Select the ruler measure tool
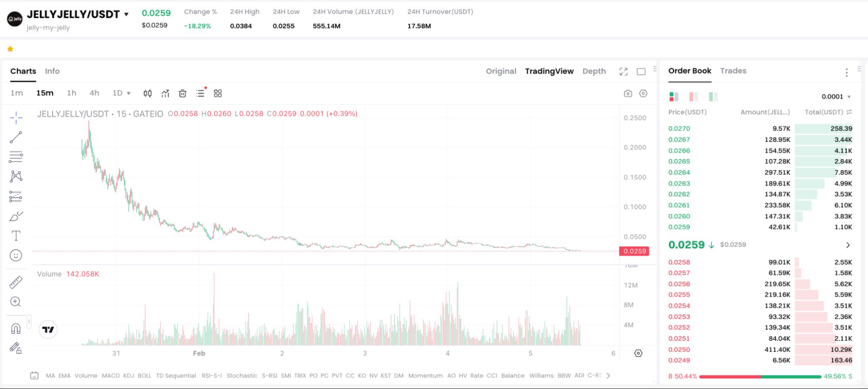Image resolution: width=868 pixels, height=389 pixels. [16, 282]
